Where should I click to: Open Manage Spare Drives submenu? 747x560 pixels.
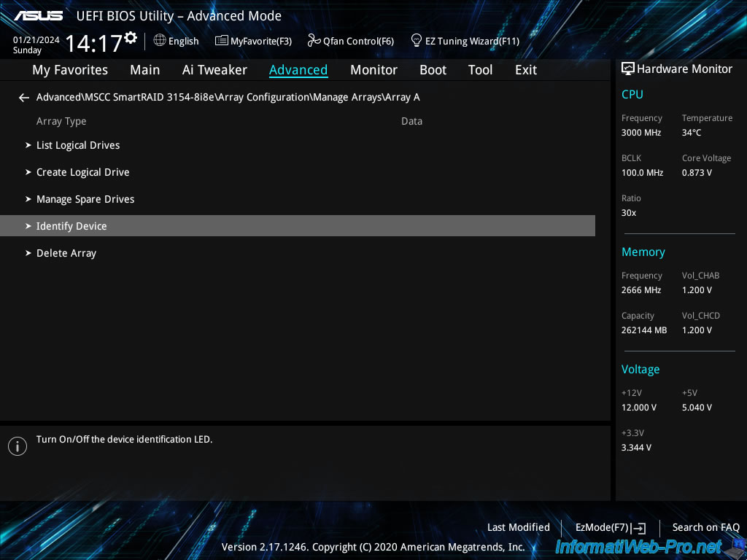click(x=85, y=199)
